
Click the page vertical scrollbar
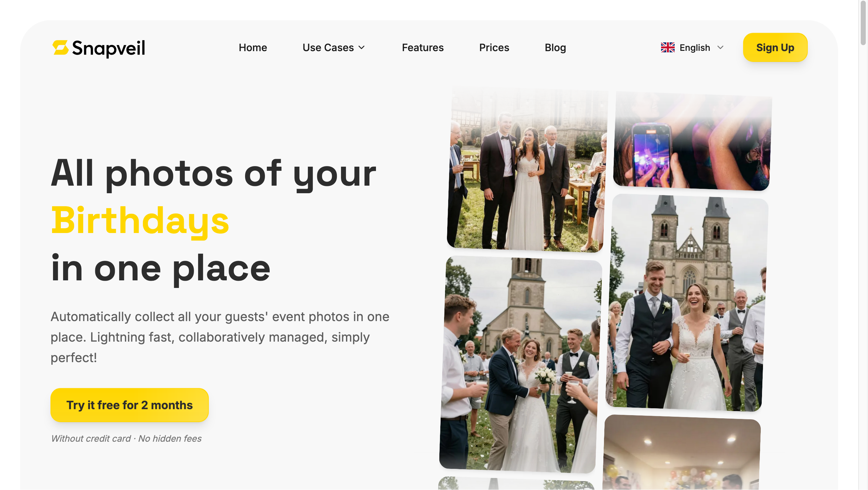click(863, 27)
